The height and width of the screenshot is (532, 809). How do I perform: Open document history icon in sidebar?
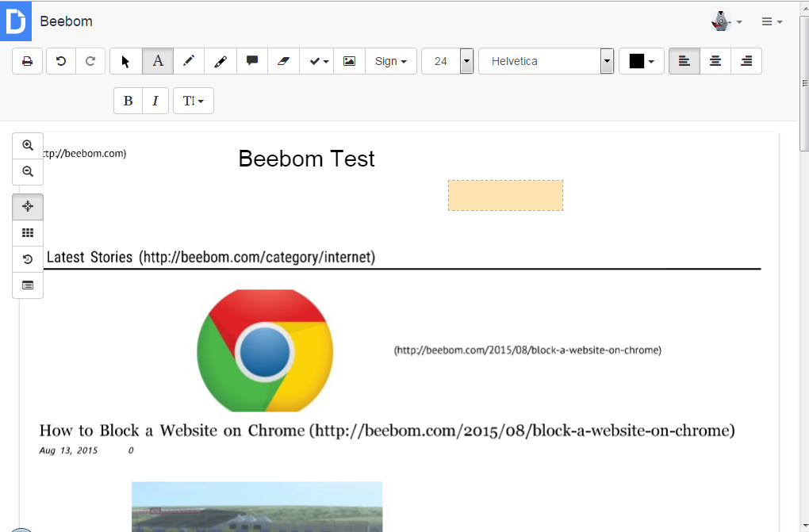28,259
